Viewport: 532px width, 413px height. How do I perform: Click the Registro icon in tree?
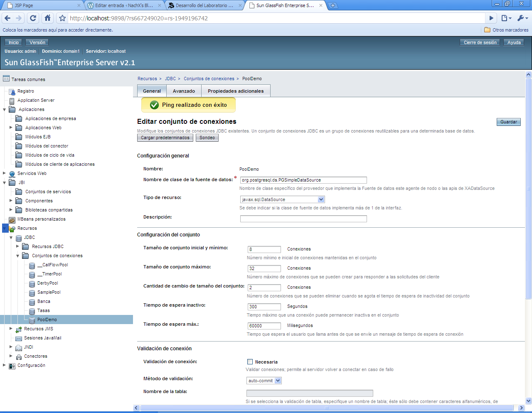(12, 91)
